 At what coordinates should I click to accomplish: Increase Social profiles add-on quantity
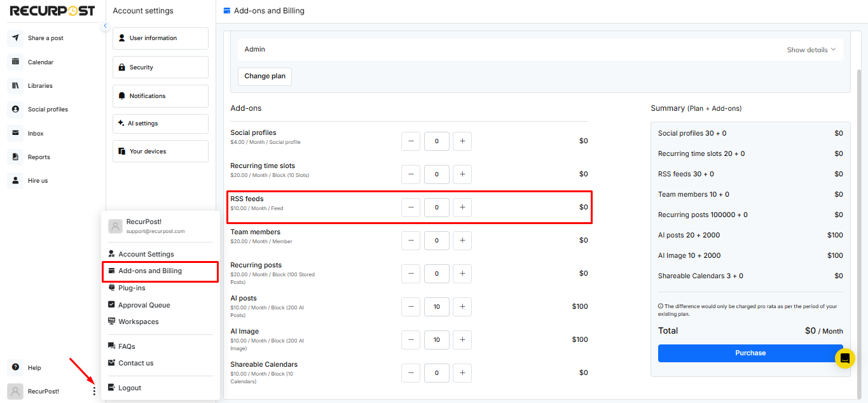click(462, 141)
